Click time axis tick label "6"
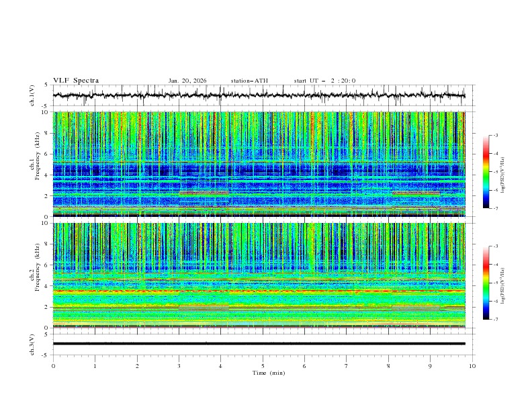 pos(304,366)
